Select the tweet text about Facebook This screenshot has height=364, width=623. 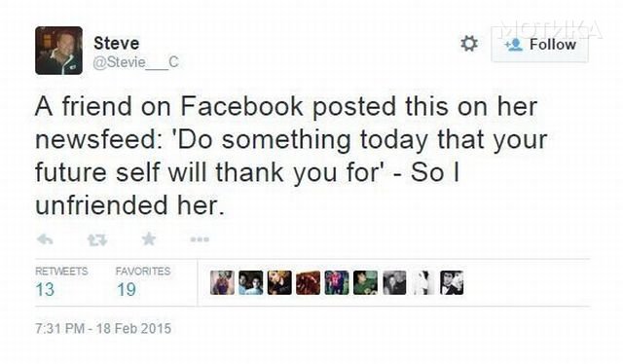(291, 156)
